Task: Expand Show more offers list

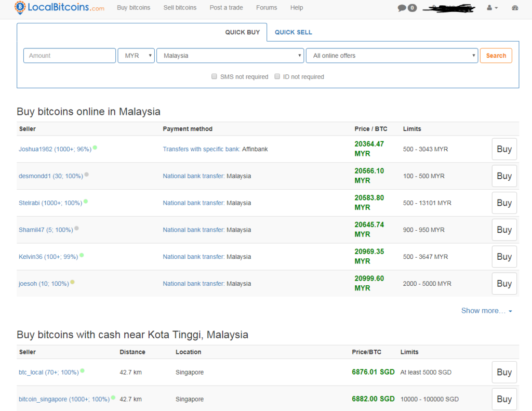Action: point(486,311)
